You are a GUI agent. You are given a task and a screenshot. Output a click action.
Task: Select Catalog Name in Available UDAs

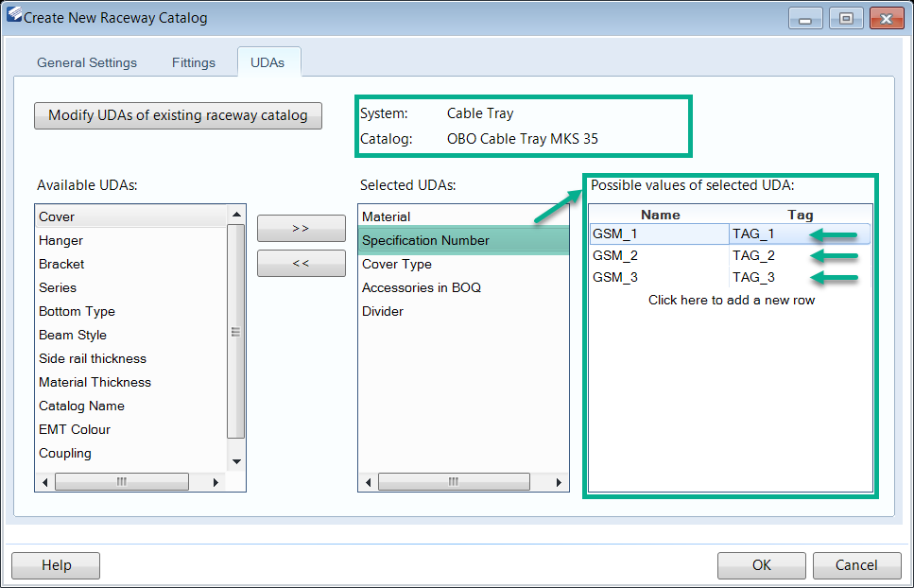pyautogui.click(x=131, y=406)
